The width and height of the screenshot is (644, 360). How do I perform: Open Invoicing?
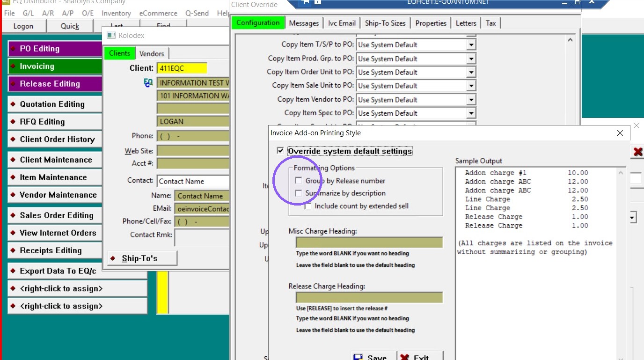(55, 66)
